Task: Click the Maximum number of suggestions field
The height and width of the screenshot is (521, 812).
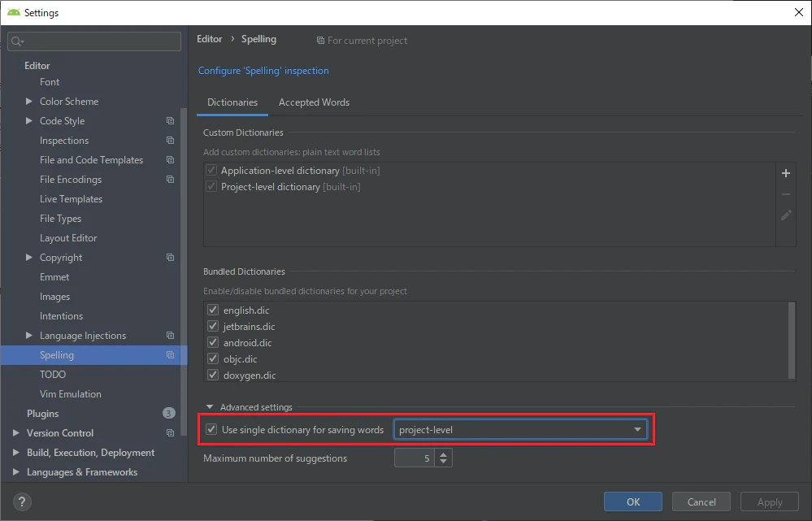Action: (415, 458)
